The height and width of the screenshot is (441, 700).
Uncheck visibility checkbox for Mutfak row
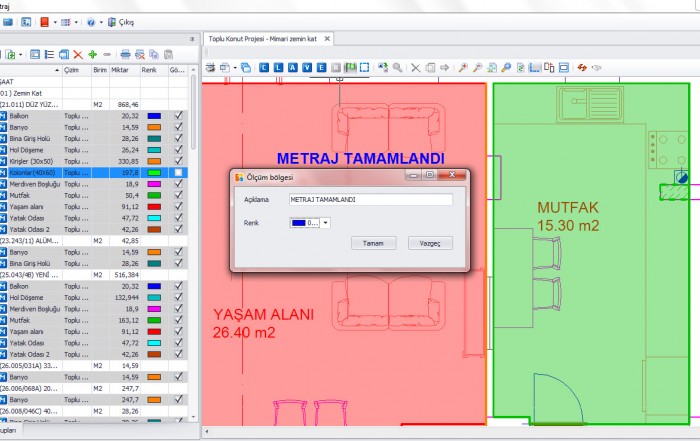coord(178,196)
